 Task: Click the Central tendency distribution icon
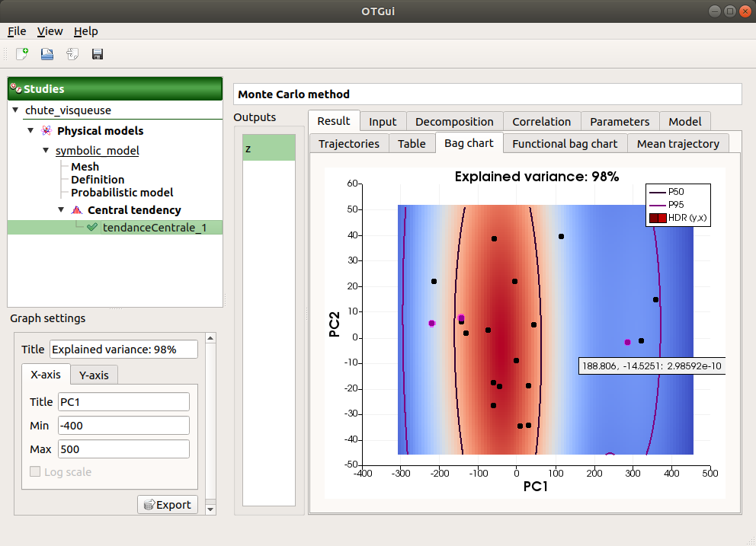pos(76,210)
